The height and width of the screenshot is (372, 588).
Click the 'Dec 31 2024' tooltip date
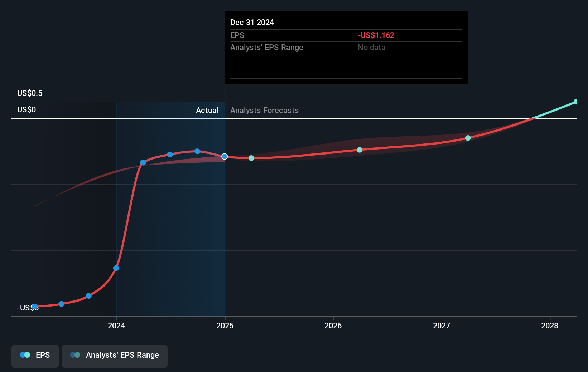click(x=252, y=23)
